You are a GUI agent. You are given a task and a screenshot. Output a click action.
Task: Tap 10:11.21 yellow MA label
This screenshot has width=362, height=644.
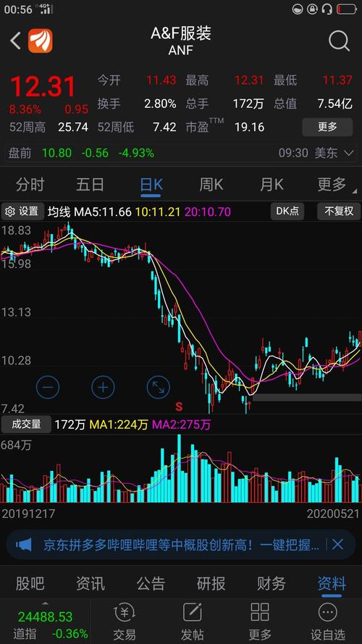(x=158, y=212)
